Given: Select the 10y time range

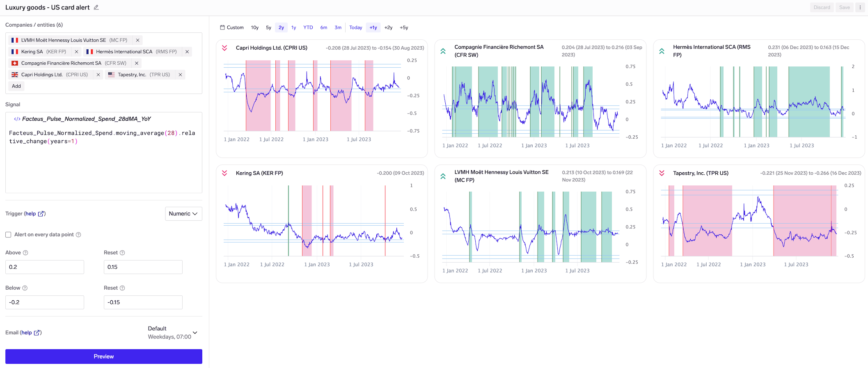Looking at the screenshot, I should pyautogui.click(x=255, y=27).
